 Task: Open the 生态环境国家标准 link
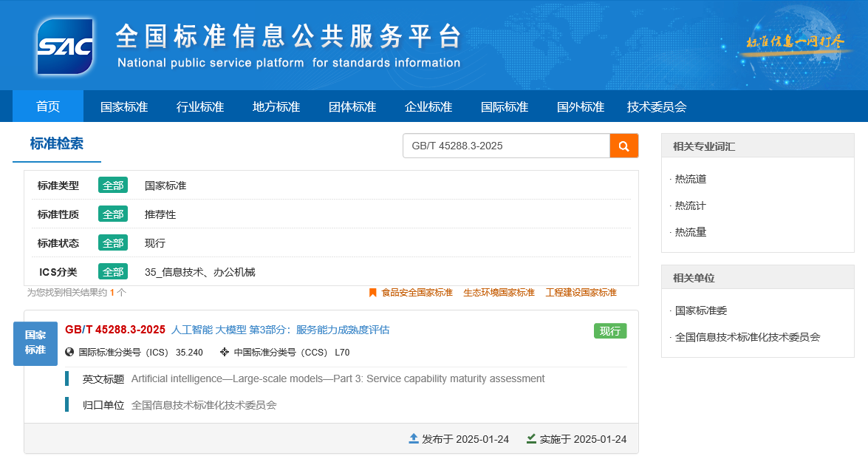click(499, 293)
